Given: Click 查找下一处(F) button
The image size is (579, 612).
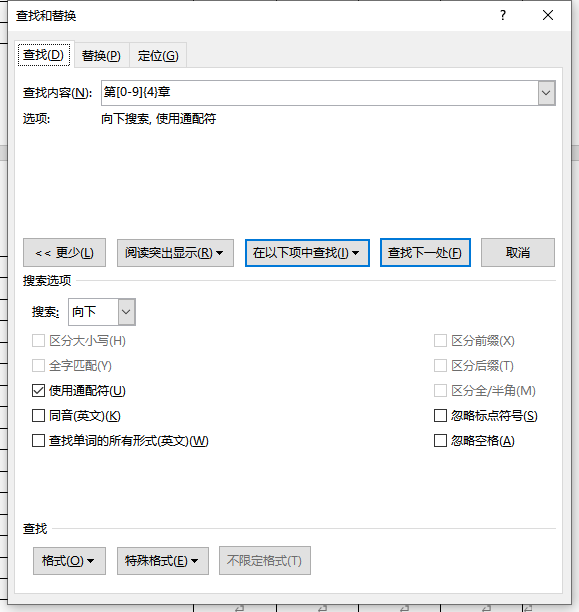Looking at the screenshot, I should pos(425,253).
